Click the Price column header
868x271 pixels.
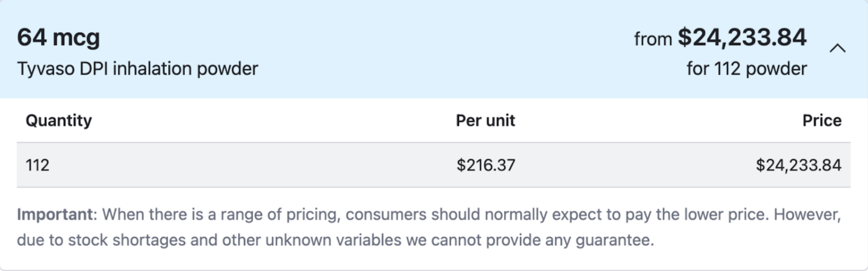(821, 121)
